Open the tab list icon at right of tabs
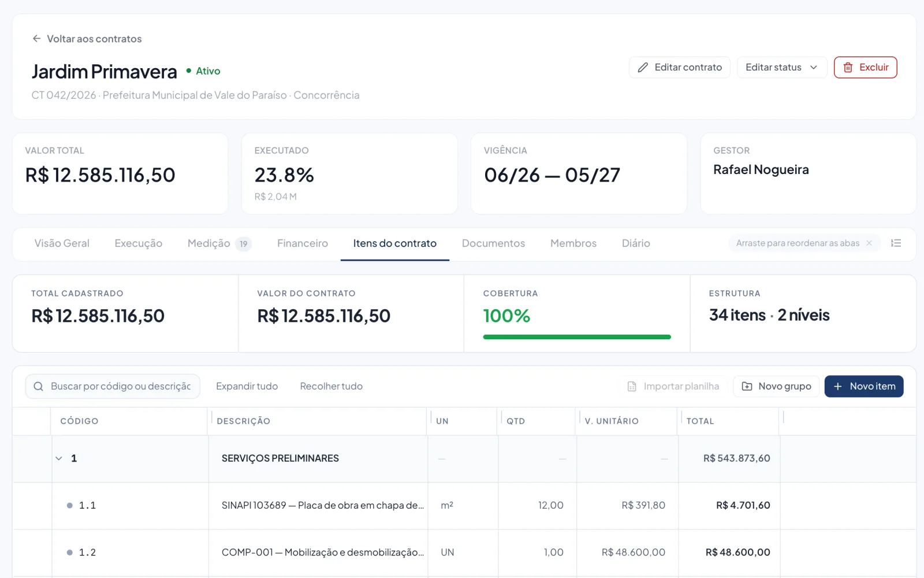The width and height of the screenshot is (924, 578). pos(896,243)
